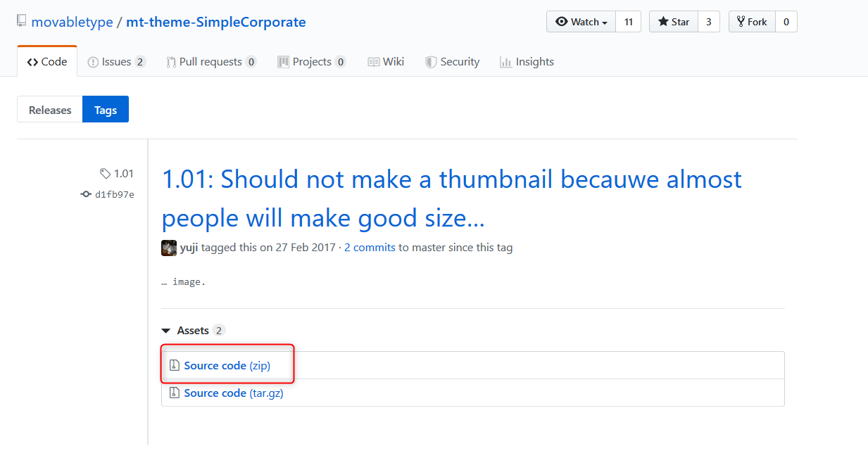Click the zip file icon for Source code (zip)
Screen dimensions: 868x451
coord(174,365)
